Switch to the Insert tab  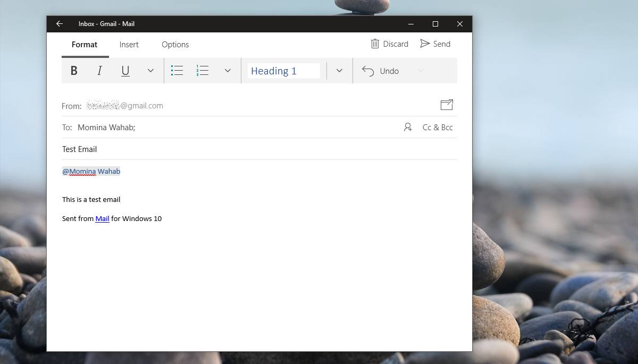pyautogui.click(x=129, y=44)
